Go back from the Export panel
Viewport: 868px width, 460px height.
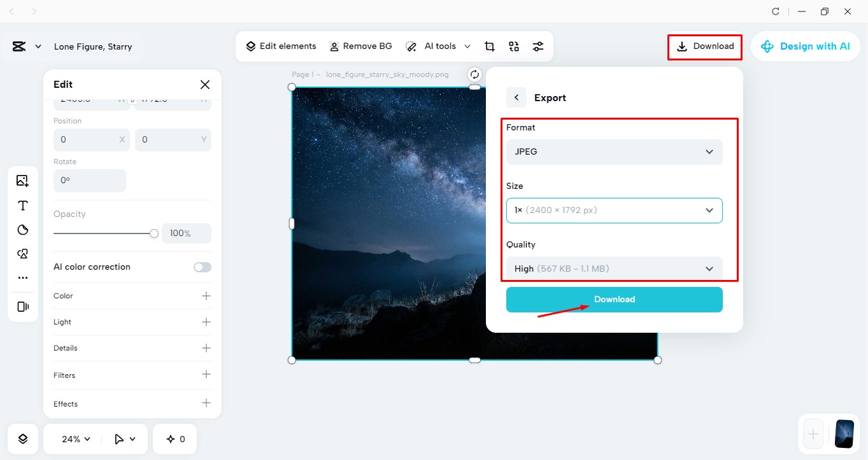(516, 97)
